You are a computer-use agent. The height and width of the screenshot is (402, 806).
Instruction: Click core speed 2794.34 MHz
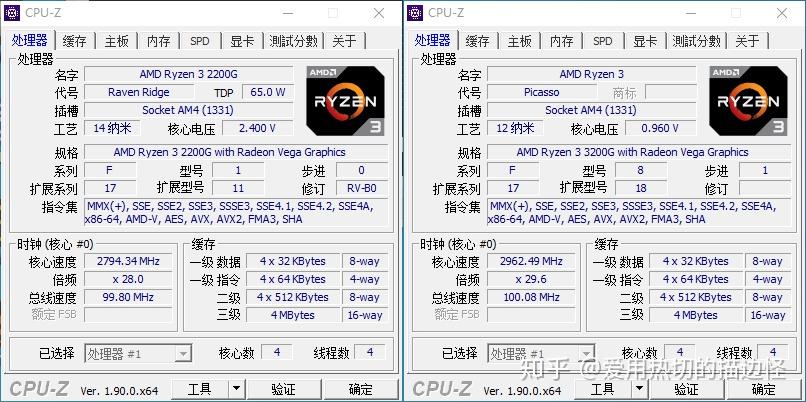coord(128,261)
